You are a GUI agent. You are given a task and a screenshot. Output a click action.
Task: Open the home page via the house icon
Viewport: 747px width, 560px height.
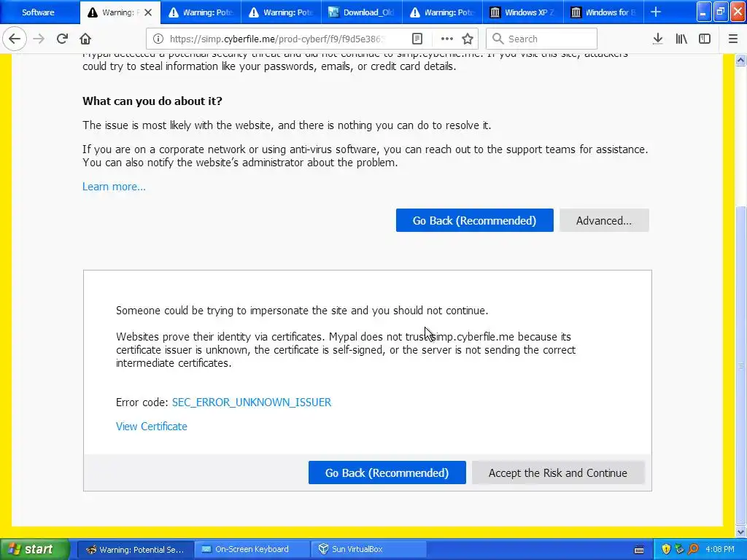point(85,39)
